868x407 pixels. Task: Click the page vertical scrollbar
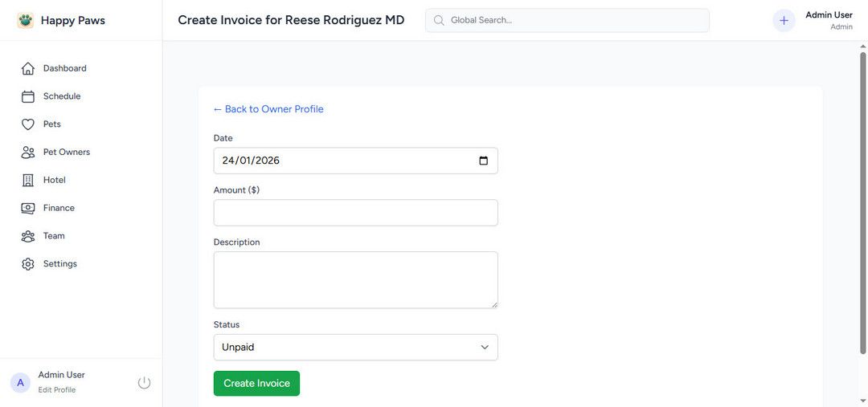pyautogui.click(x=863, y=201)
